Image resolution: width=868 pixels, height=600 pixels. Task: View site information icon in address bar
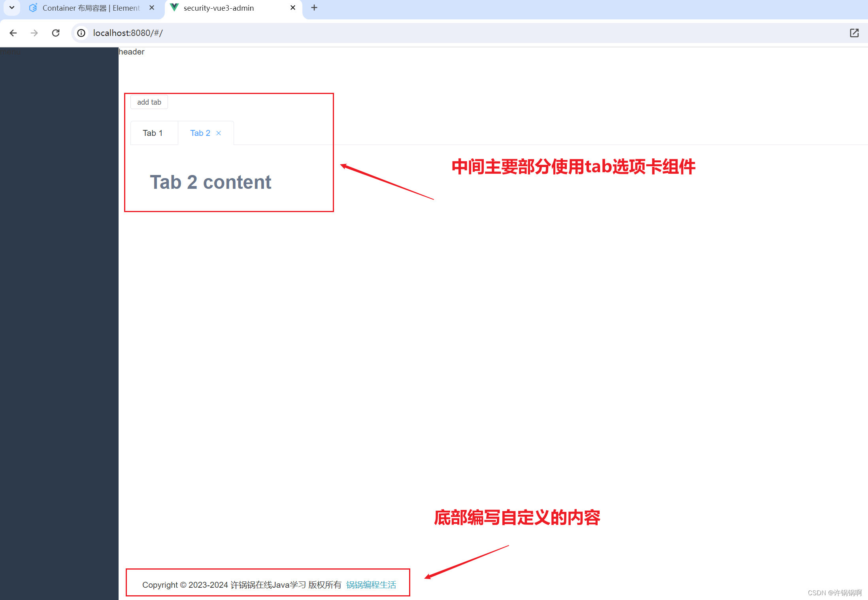click(x=81, y=33)
